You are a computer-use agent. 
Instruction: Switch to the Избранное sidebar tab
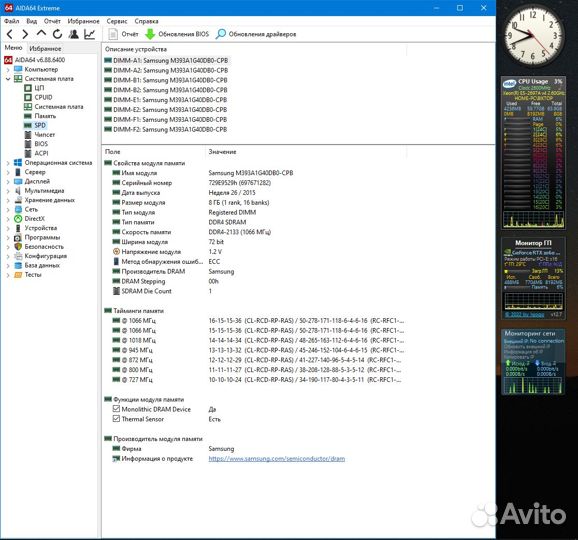click(45, 49)
